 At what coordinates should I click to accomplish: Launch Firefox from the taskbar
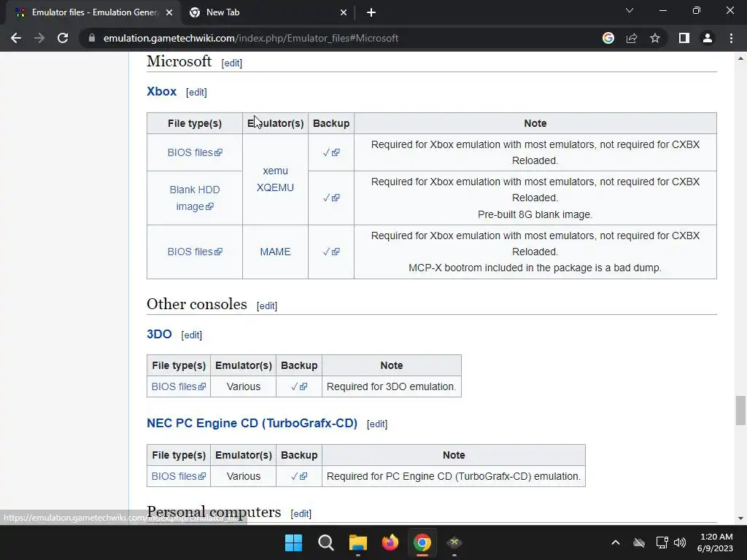coord(390,542)
